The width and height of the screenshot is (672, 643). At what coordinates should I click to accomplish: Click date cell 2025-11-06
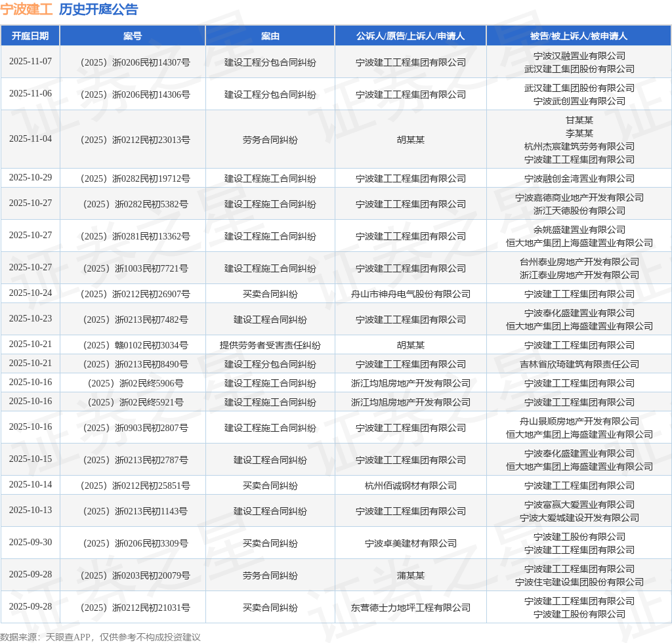click(30, 93)
